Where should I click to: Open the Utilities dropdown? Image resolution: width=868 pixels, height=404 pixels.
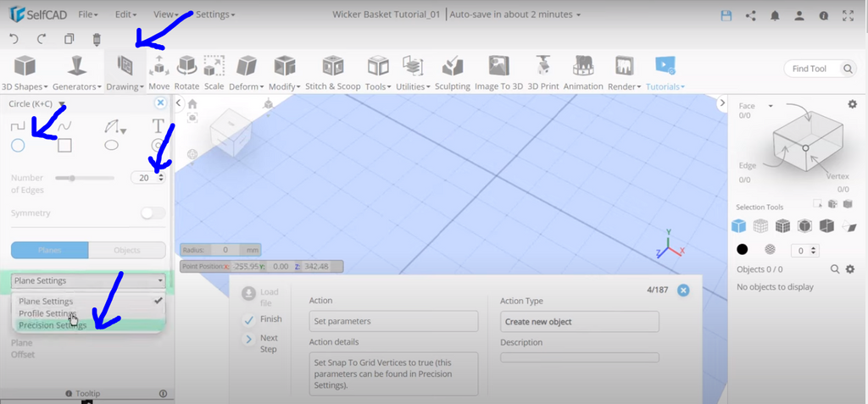(x=413, y=73)
